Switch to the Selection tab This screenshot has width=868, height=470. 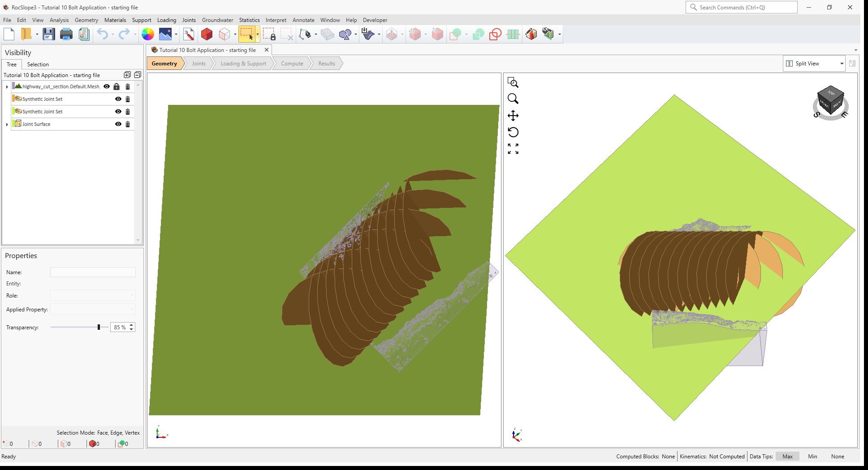(38, 65)
